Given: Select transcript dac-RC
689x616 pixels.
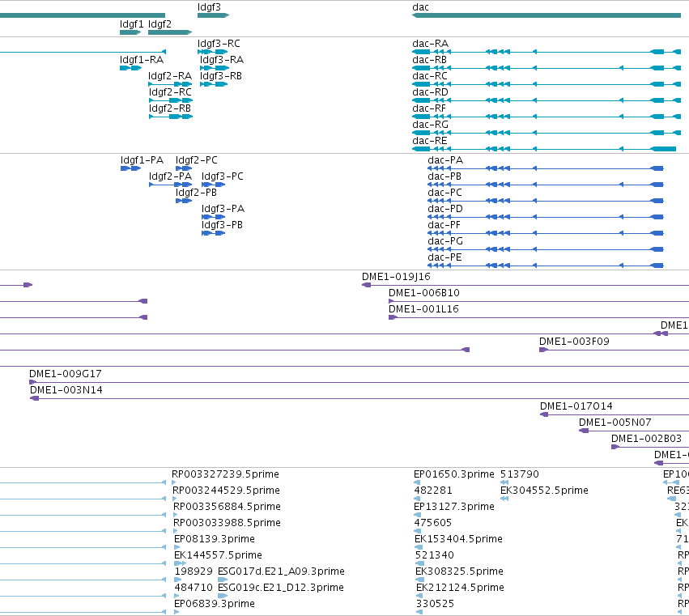Looking at the screenshot, I should (x=547, y=84).
